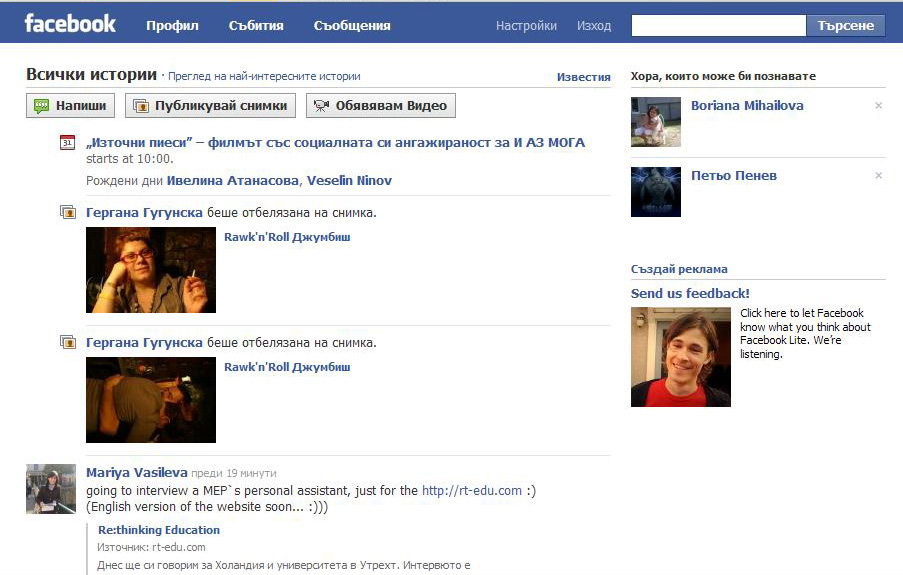Click the Обявявам Видео button
The height and width of the screenshot is (575, 903).
[x=381, y=105]
